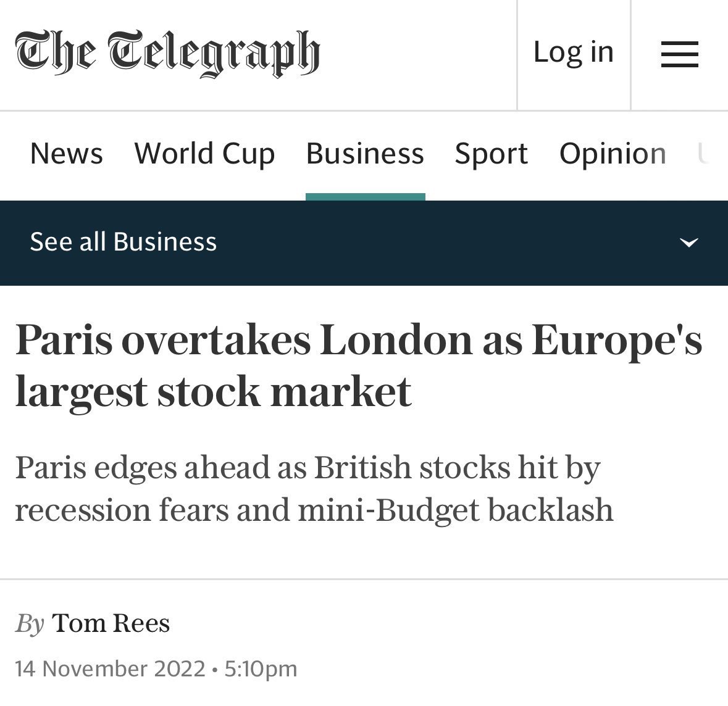Open the hamburger menu icon
Viewport: 728px width, 706px height.
click(x=679, y=54)
